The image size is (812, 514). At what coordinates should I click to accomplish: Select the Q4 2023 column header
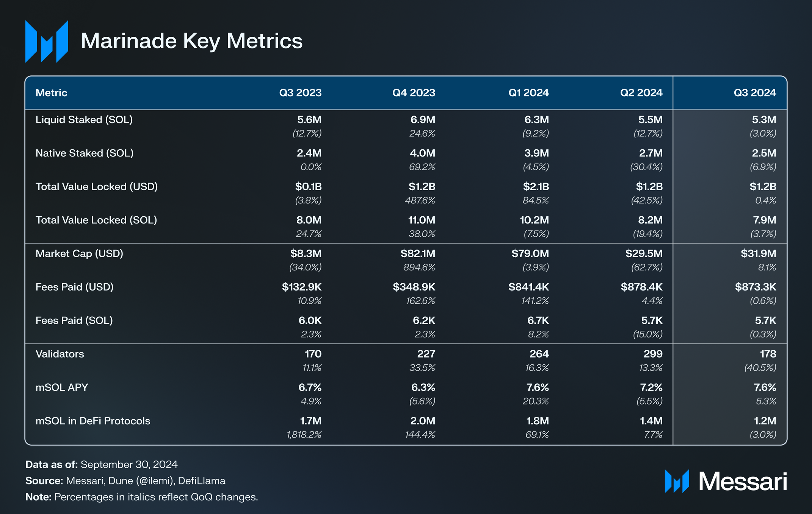pos(414,93)
